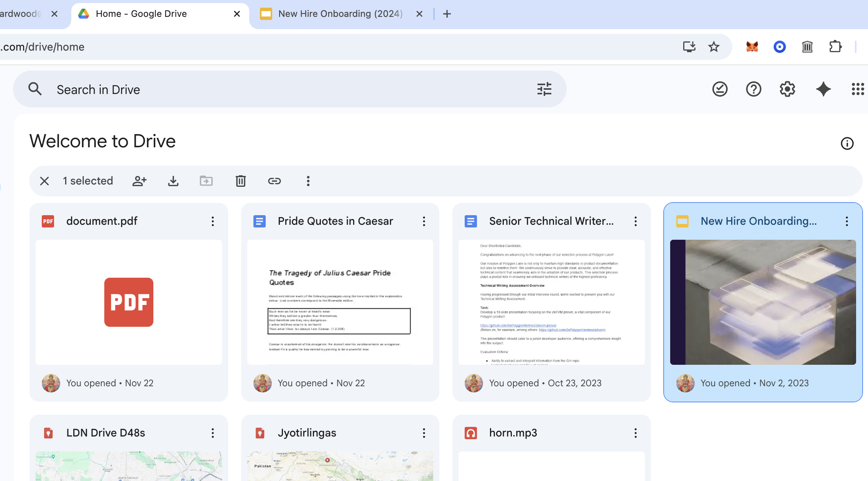Open the offline ready status checkmark icon

coord(720,89)
